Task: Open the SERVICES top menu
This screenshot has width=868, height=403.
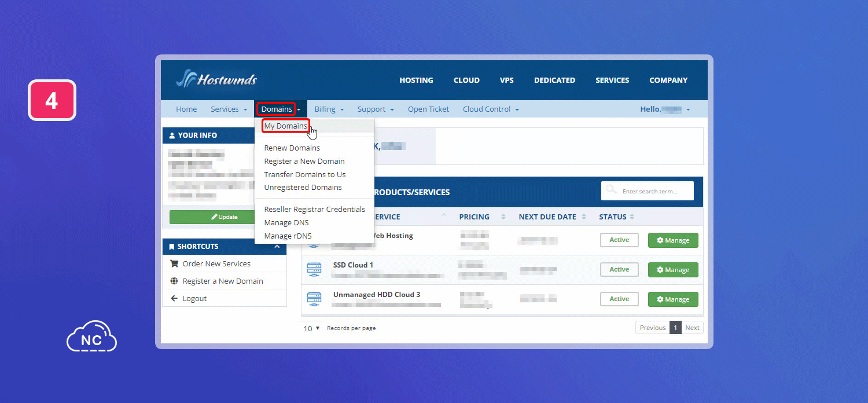Action: pos(612,80)
